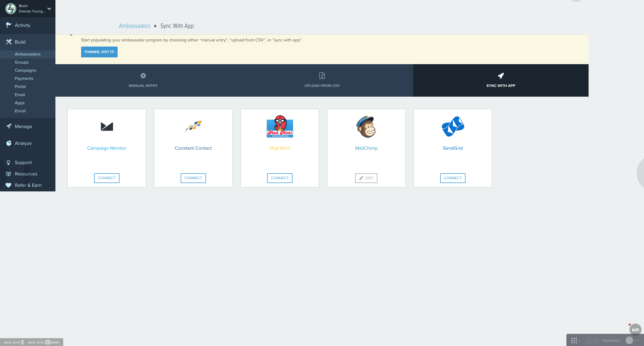
Task: Open the MailChimp title link
Action: pyautogui.click(x=366, y=148)
